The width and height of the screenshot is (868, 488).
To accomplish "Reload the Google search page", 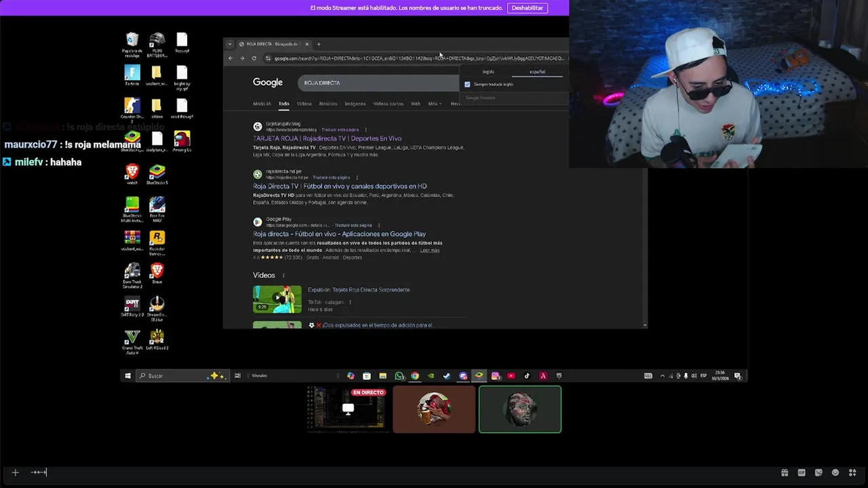I will (254, 58).
